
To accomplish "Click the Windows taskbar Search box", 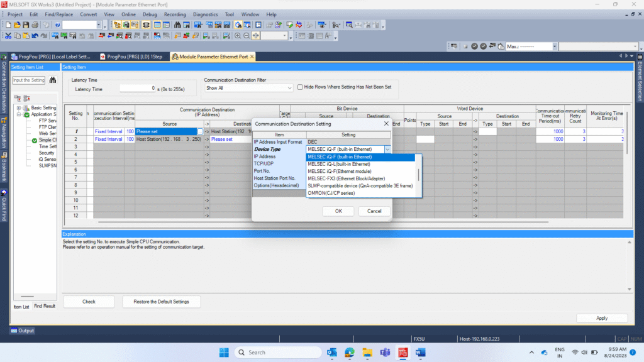I will (278, 353).
